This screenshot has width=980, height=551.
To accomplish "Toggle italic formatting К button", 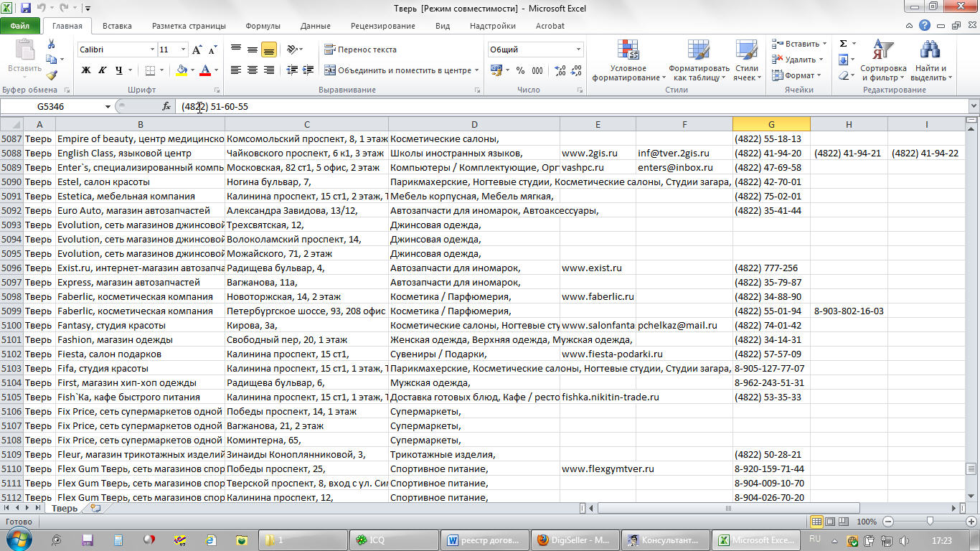I will (x=102, y=70).
